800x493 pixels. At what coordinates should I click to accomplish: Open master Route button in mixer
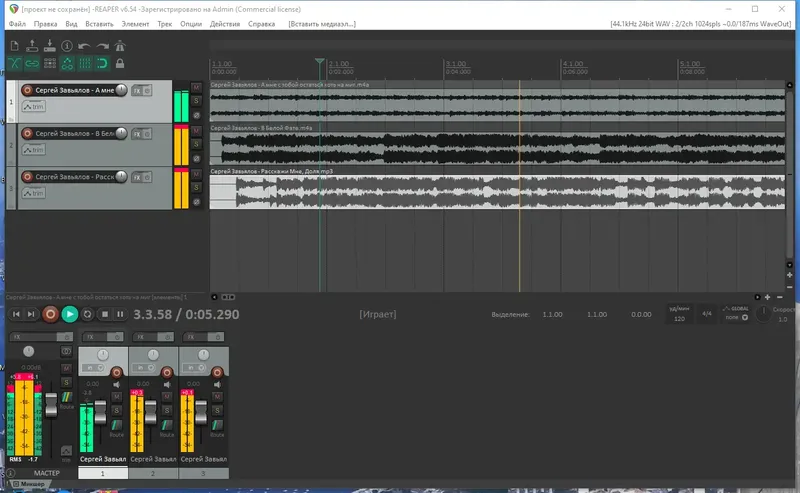tap(67, 400)
